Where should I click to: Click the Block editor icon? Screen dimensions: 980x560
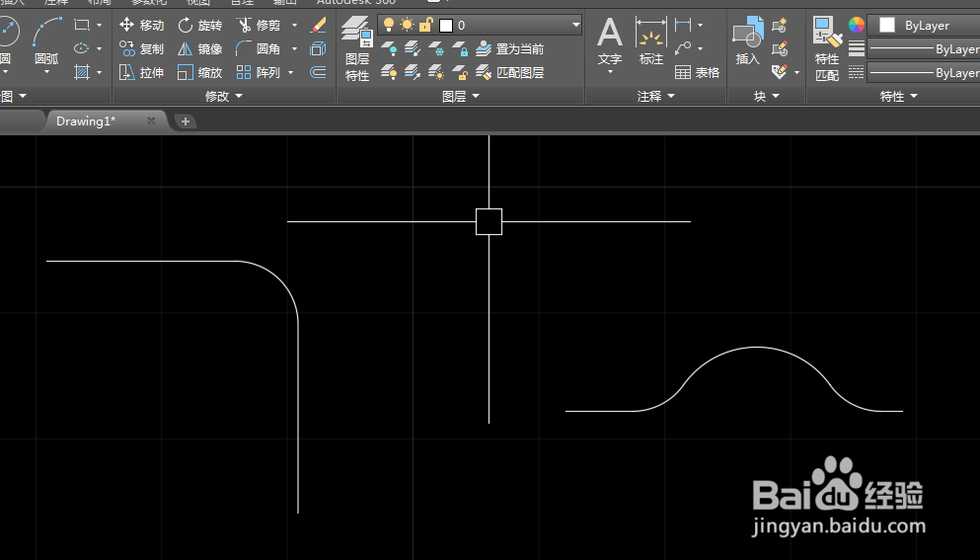coord(780,48)
